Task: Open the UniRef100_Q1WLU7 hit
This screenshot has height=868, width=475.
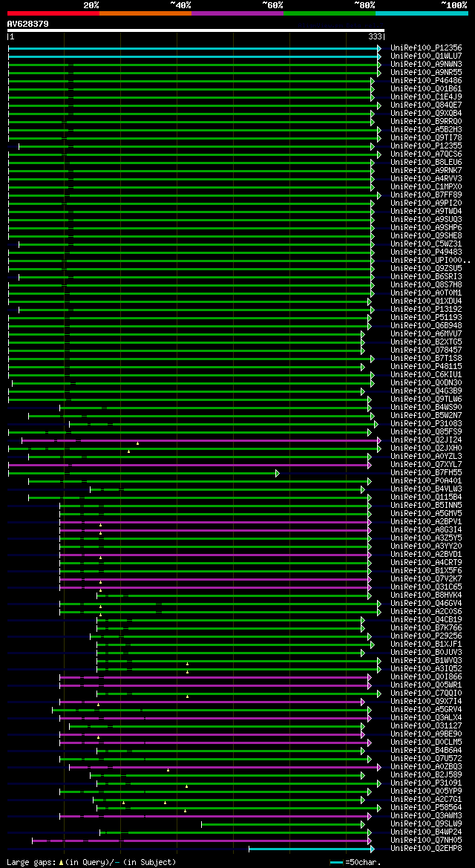Action: pyautogui.click(x=426, y=56)
